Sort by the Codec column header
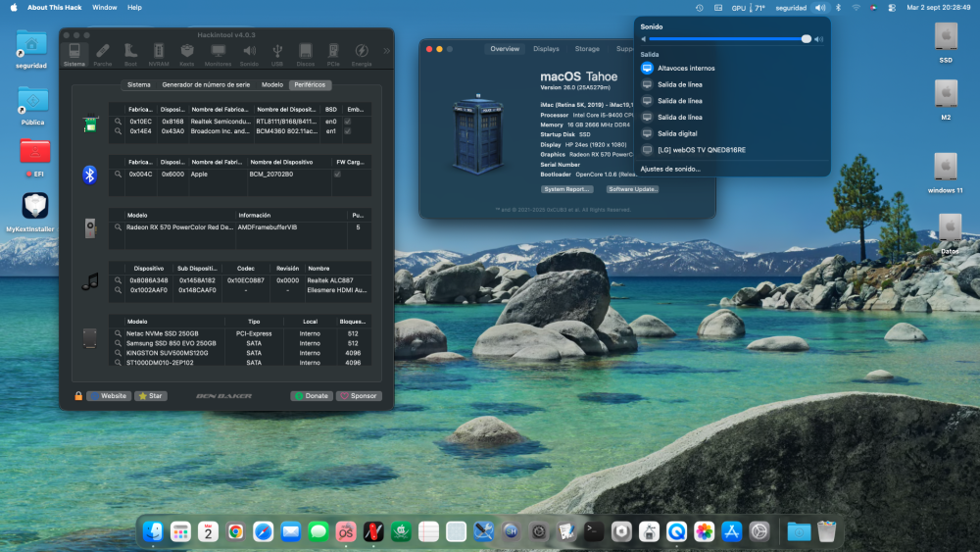 246,269
